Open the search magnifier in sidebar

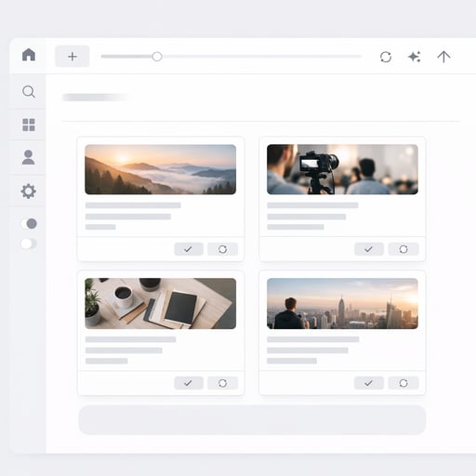[29, 91]
